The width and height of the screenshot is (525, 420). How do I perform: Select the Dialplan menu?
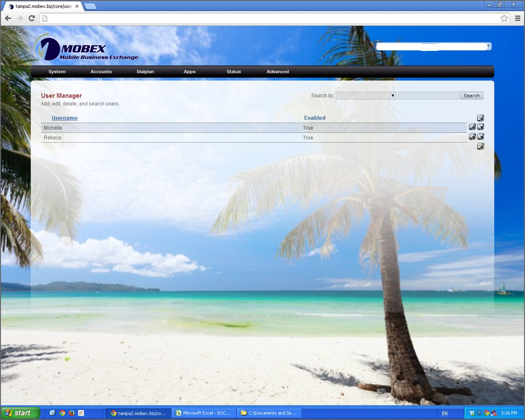pyautogui.click(x=145, y=72)
